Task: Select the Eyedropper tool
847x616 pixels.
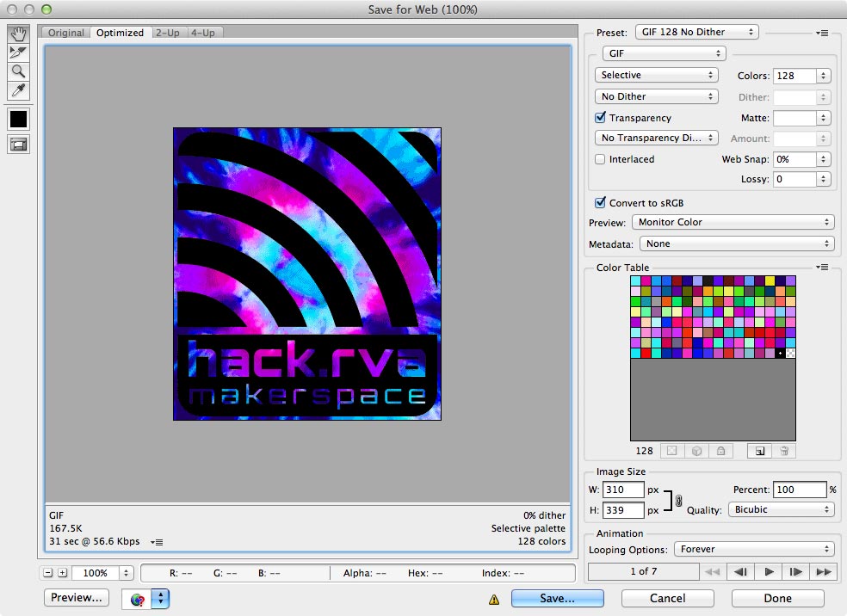Action: click(x=18, y=90)
